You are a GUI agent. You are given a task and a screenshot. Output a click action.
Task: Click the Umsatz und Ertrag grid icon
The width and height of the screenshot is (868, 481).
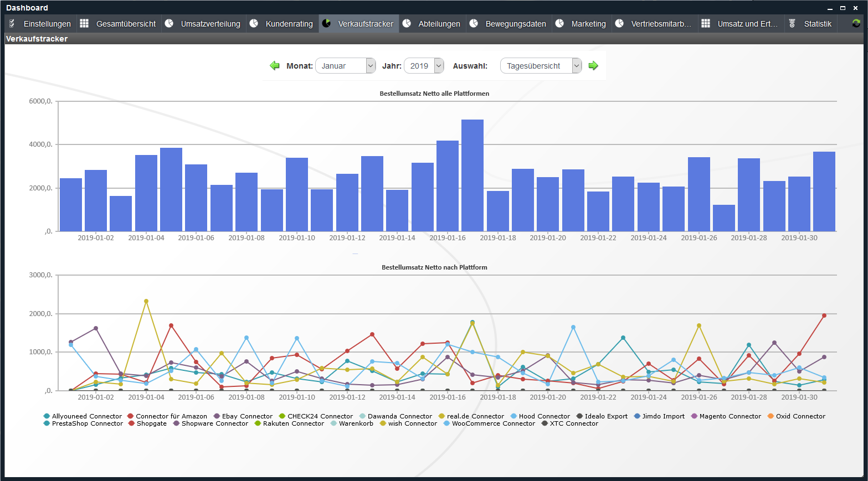(706, 23)
